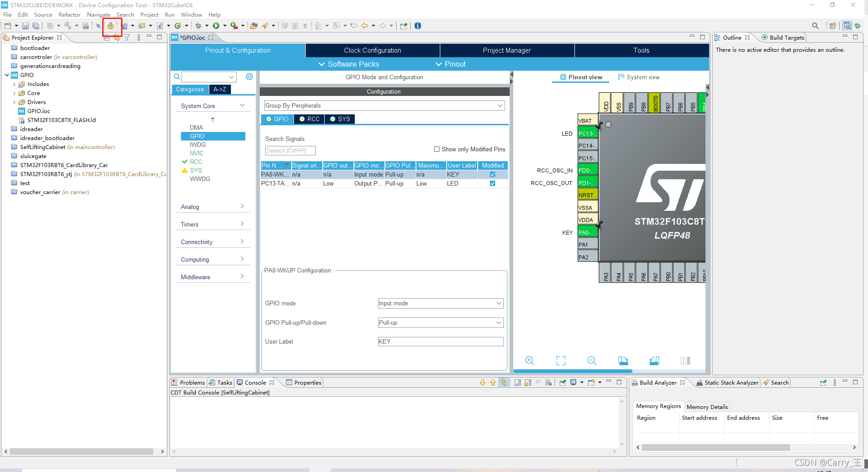Select DMA in System Core list

pyautogui.click(x=196, y=127)
